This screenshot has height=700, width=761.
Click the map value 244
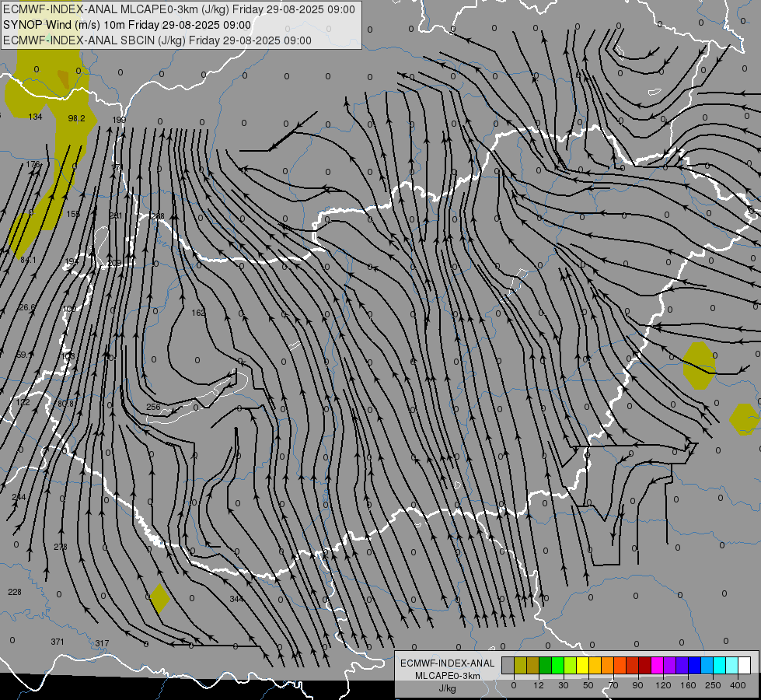point(19,497)
